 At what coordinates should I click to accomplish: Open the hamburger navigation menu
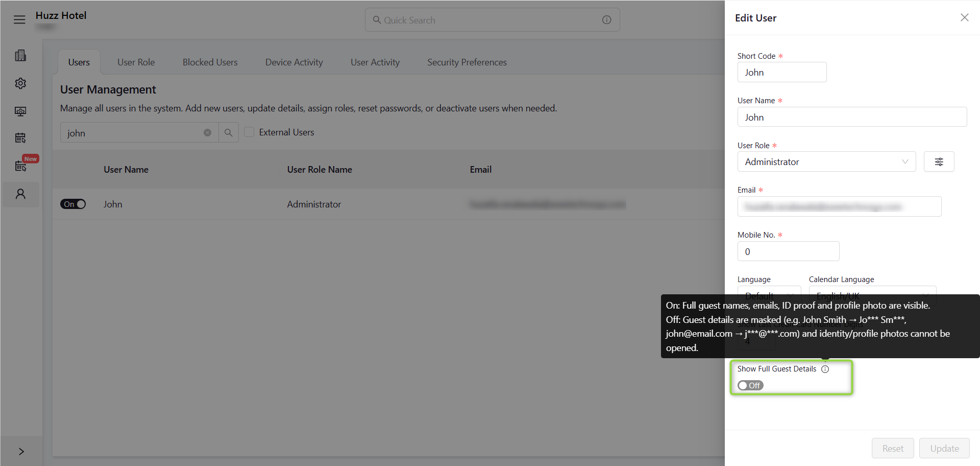[x=19, y=19]
